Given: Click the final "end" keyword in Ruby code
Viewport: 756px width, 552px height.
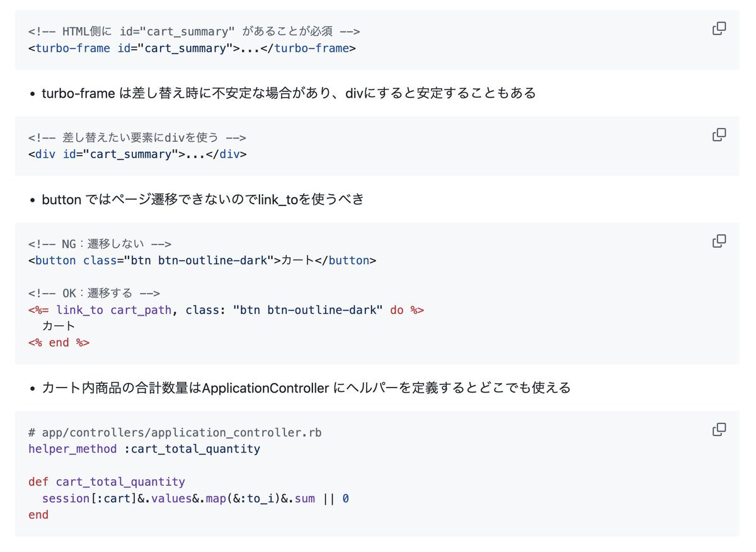Looking at the screenshot, I should [38, 515].
